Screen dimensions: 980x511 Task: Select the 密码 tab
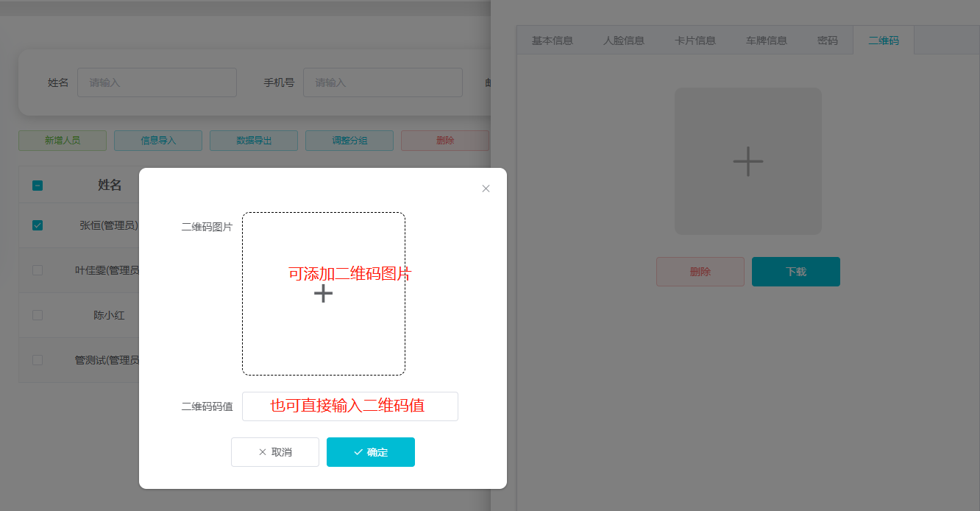(828, 40)
